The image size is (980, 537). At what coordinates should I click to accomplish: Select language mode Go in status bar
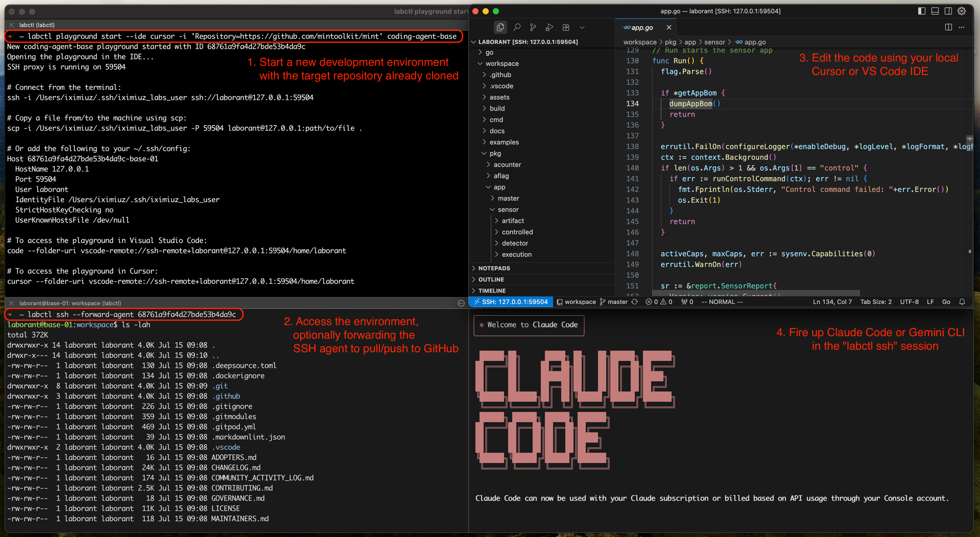click(946, 302)
